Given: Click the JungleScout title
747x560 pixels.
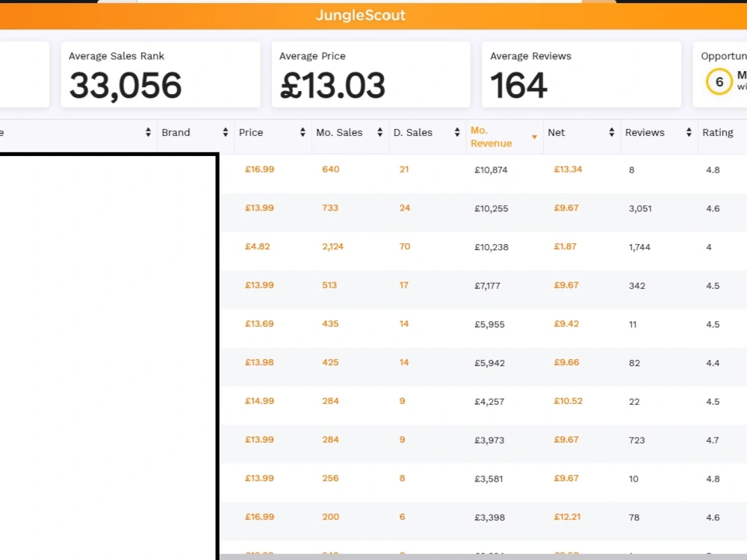Looking at the screenshot, I should (x=361, y=15).
